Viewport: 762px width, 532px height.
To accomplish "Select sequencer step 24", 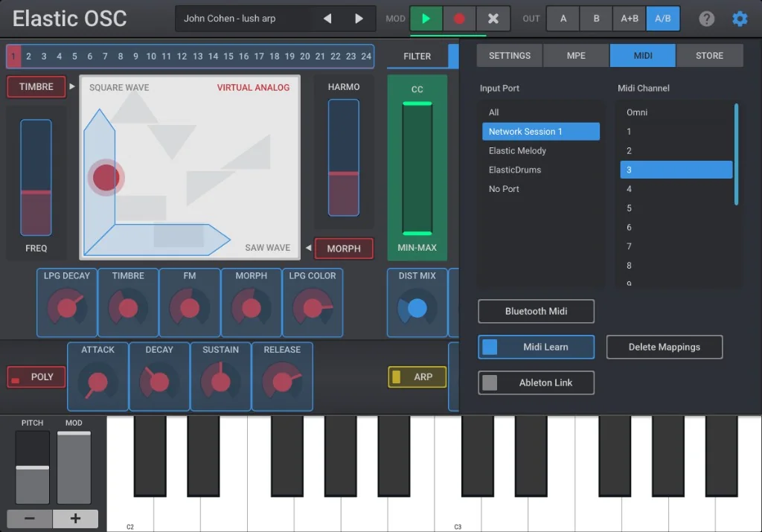I will [x=366, y=57].
